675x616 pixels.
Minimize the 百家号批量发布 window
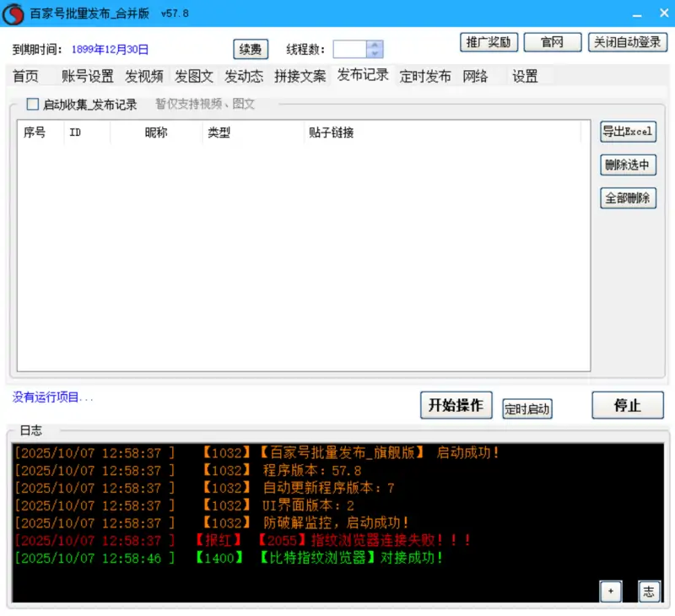[x=635, y=14]
